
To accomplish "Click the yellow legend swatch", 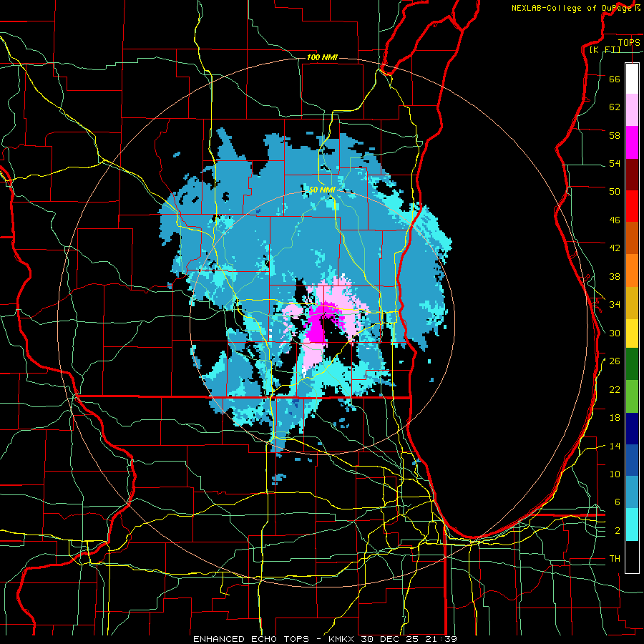I will click(632, 333).
